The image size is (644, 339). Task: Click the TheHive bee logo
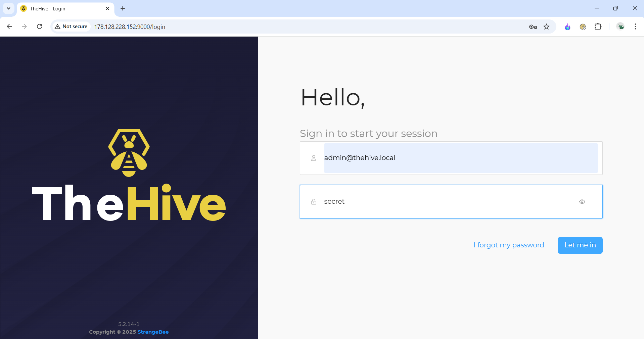pos(129,153)
